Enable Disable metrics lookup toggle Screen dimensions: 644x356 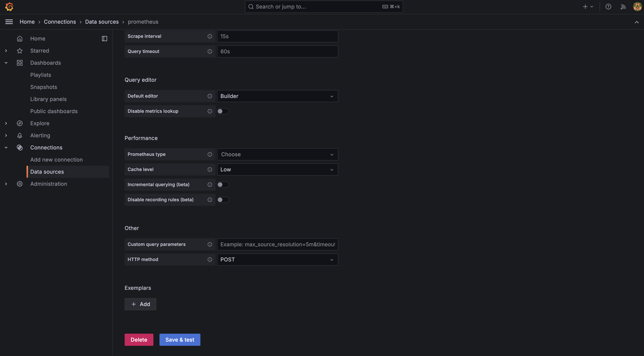tap(223, 111)
